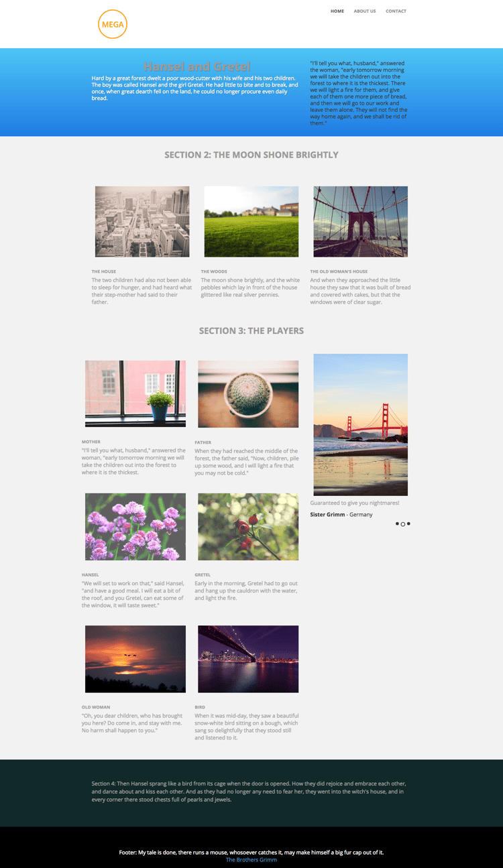
Task: Click the window plant Mother image
Action: pos(135,394)
